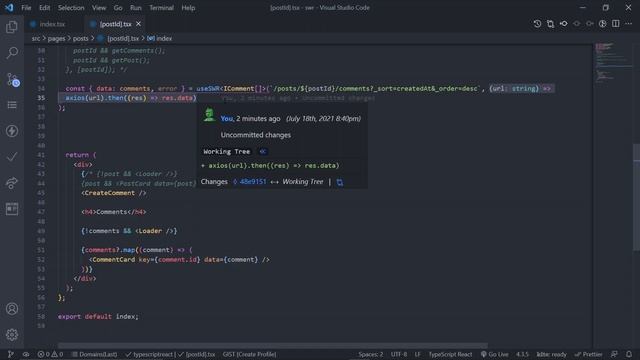Click the notifications bell in status bar
The image size is (640, 360).
(629, 354)
